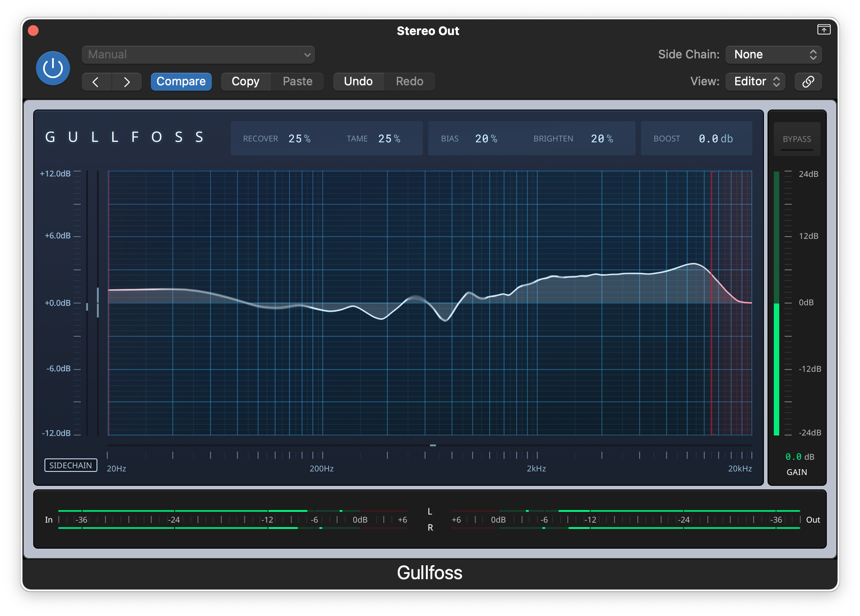Open the View Editor dropdown

(755, 82)
